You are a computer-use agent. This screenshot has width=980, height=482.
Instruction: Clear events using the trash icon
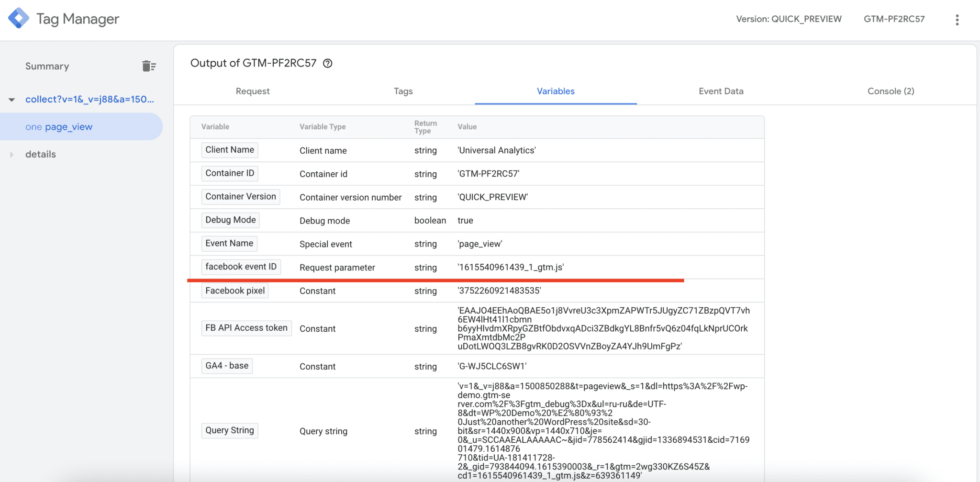149,66
